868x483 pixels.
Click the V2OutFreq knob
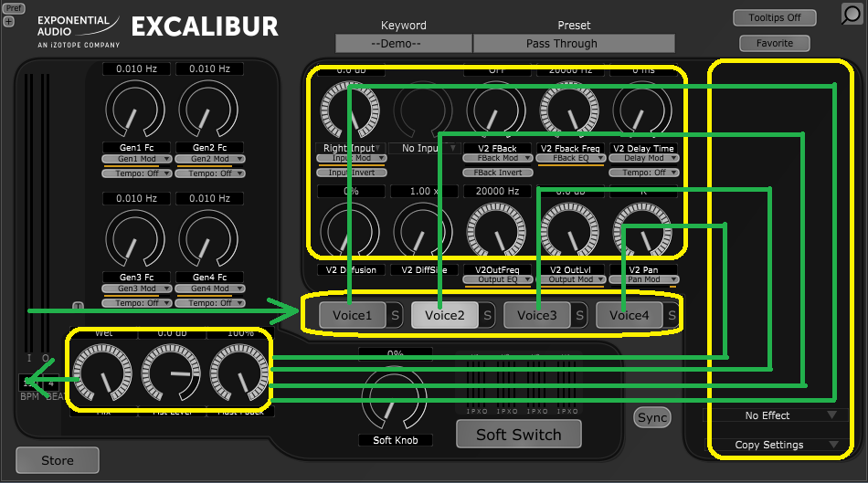coord(496,231)
